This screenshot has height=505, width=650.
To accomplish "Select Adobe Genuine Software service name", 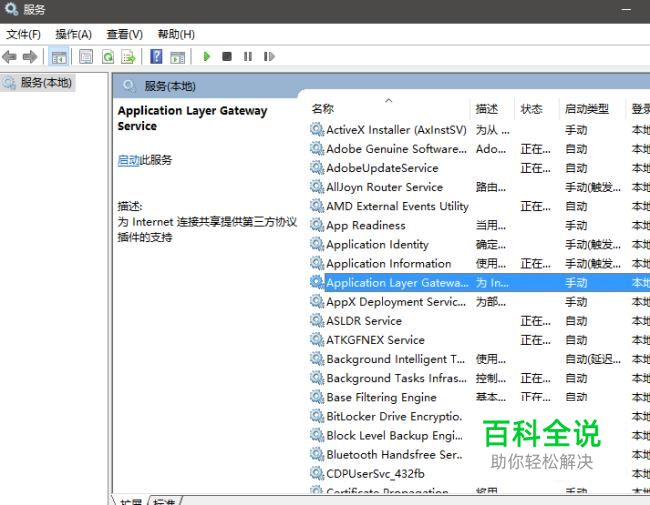I will click(x=396, y=149).
